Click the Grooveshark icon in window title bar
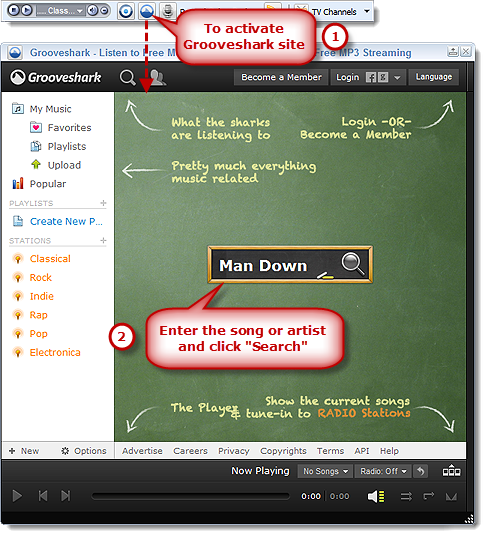Screen dimensions: 500x555 click(x=15, y=52)
